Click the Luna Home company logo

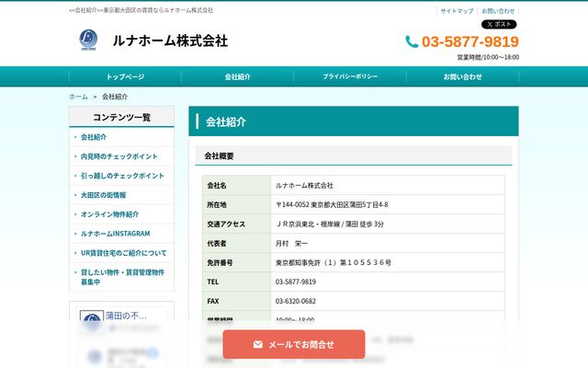pos(88,40)
